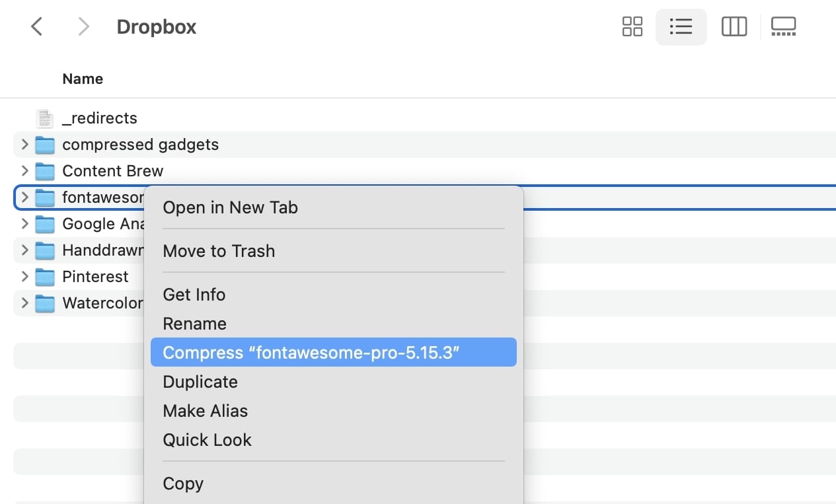
Task: Expand the Watercolor folder
Action: click(x=24, y=303)
